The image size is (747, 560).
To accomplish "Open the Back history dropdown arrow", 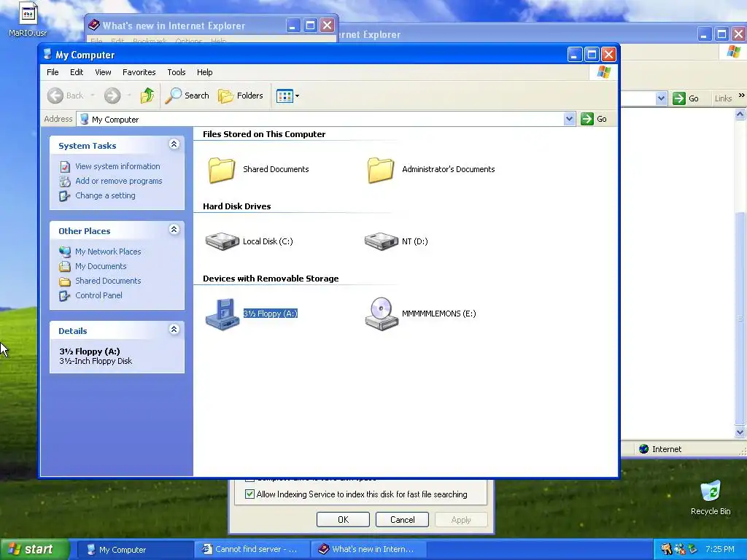I will 93,96.
